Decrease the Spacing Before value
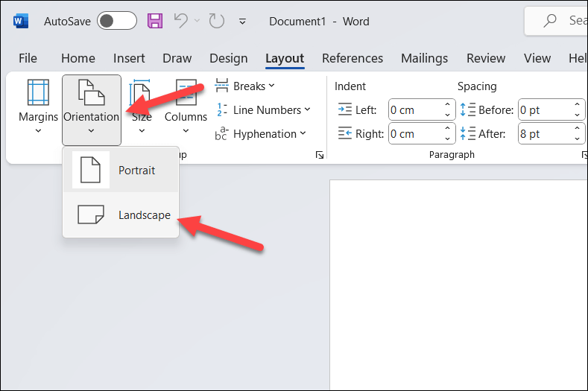Image resolution: width=588 pixels, height=391 pixels. pyautogui.click(x=577, y=115)
